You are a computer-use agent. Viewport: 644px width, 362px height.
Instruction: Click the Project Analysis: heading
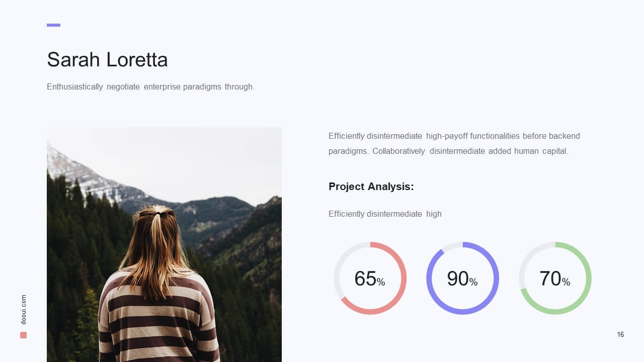(371, 187)
